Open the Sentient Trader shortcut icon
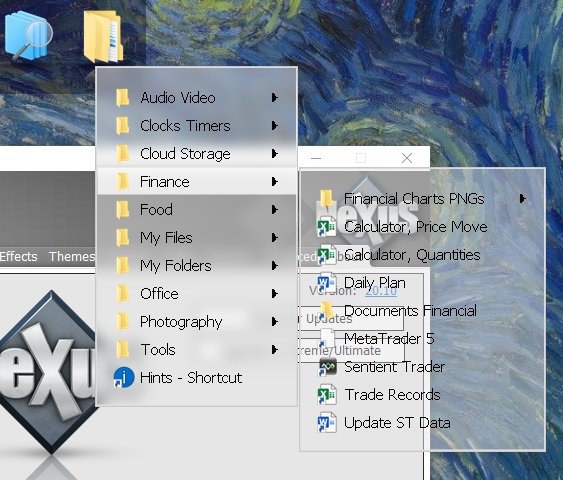Image resolution: width=563 pixels, height=480 pixels. pyautogui.click(x=327, y=367)
